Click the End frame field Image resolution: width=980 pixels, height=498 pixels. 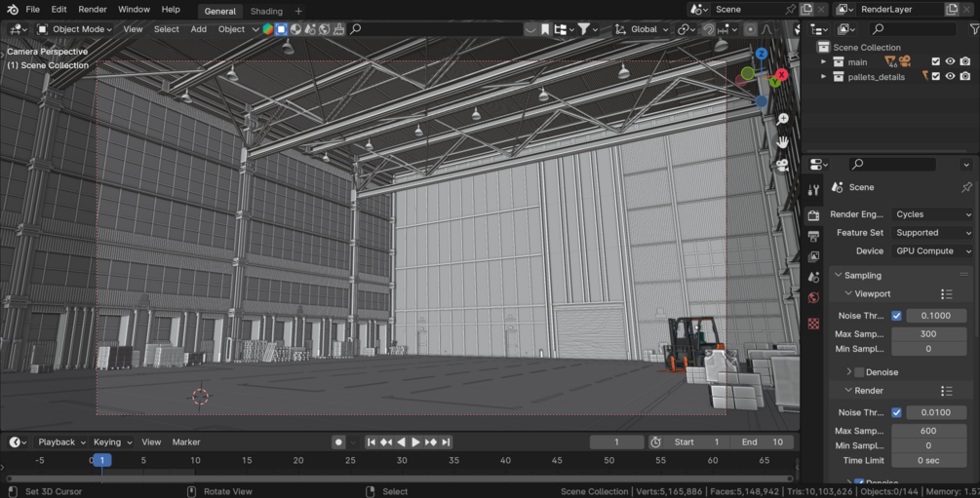762,441
